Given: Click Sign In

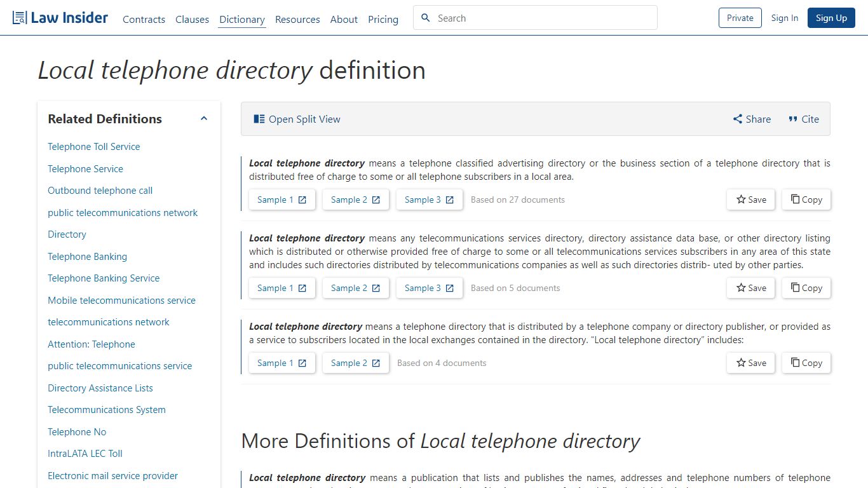Looking at the screenshot, I should pos(785,18).
